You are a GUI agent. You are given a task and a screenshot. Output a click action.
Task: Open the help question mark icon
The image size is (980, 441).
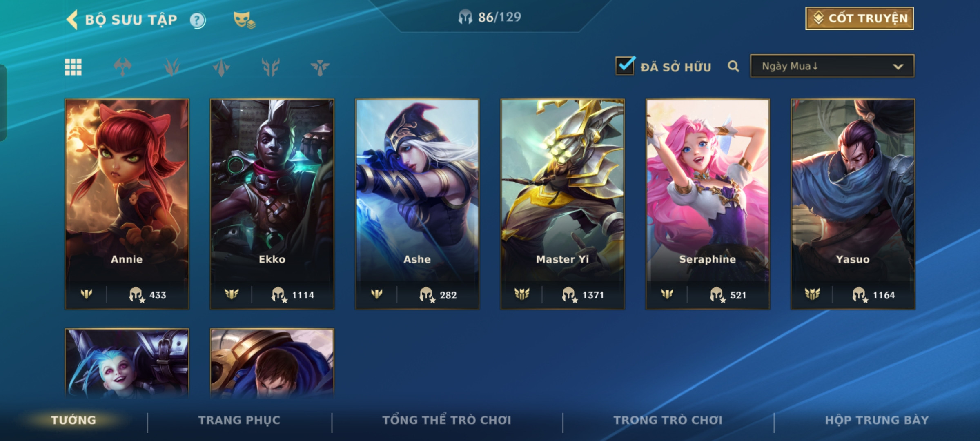pyautogui.click(x=198, y=20)
